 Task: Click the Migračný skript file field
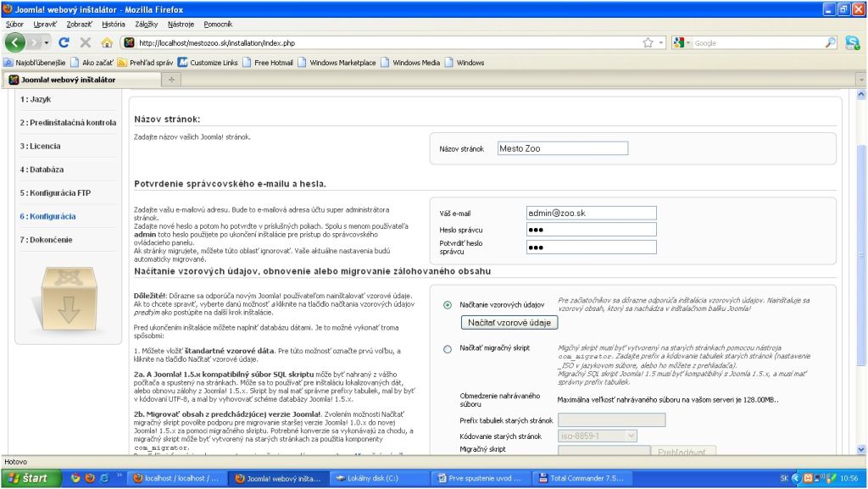click(604, 451)
